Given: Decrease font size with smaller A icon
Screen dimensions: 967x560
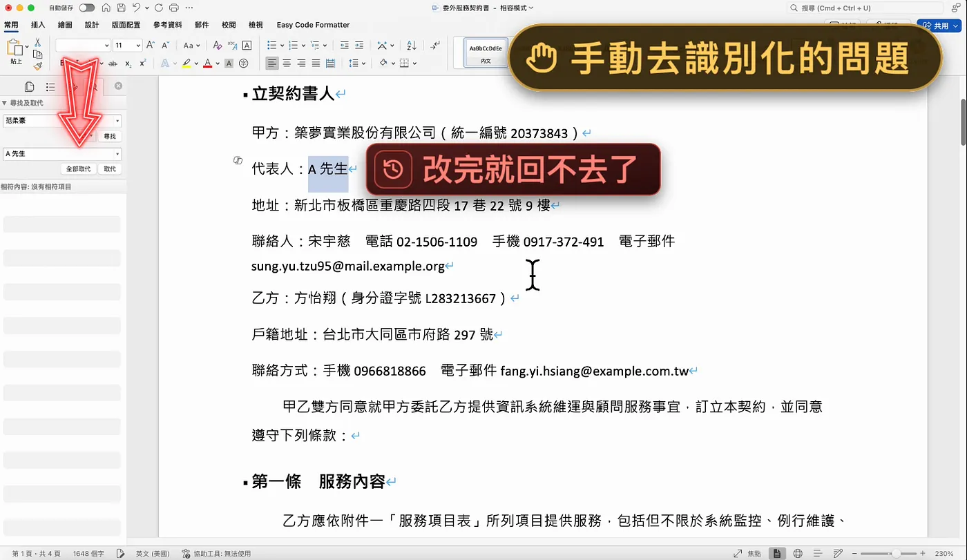Looking at the screenshot, I should (166, 45).
